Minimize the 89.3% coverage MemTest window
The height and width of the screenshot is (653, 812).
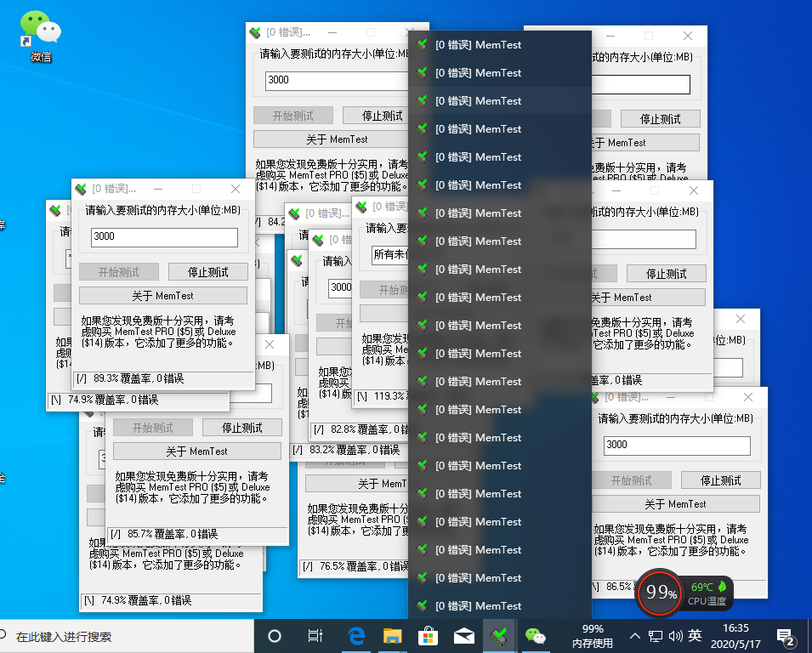(x=158, y=189)
